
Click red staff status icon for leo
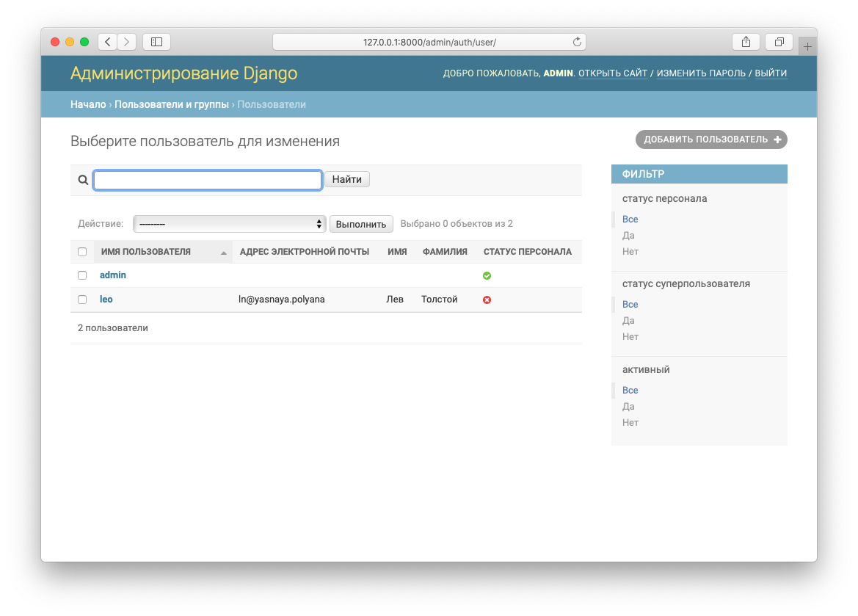[487, 300]
